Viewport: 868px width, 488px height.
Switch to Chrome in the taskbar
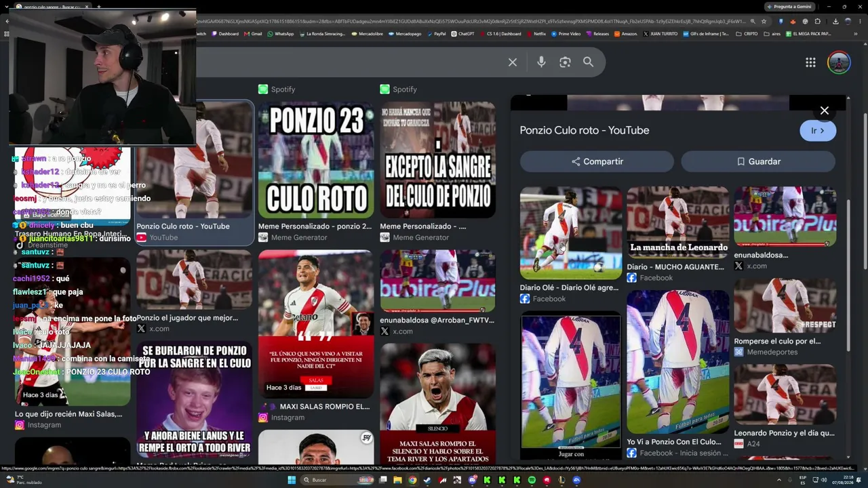point(412,480)
